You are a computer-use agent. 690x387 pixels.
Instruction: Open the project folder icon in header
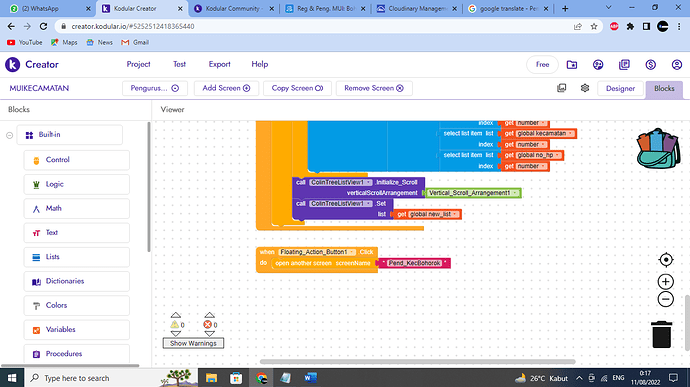coord(572,65)
